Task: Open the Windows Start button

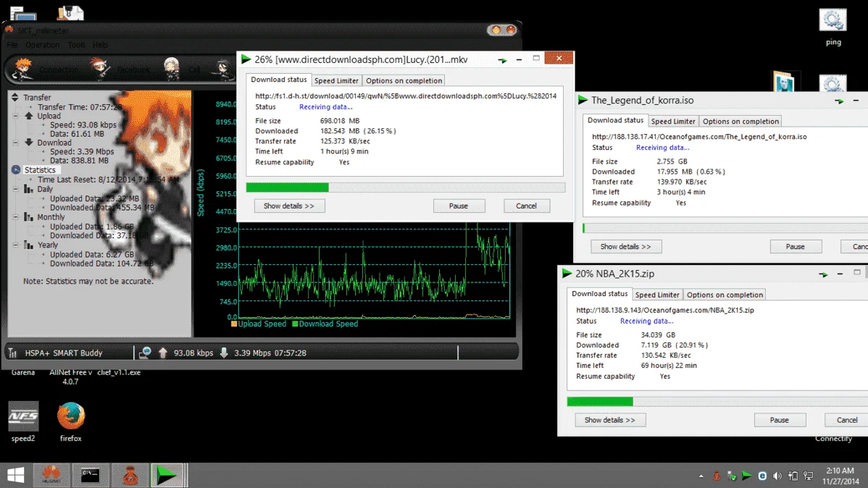Action: coord(15,475)
